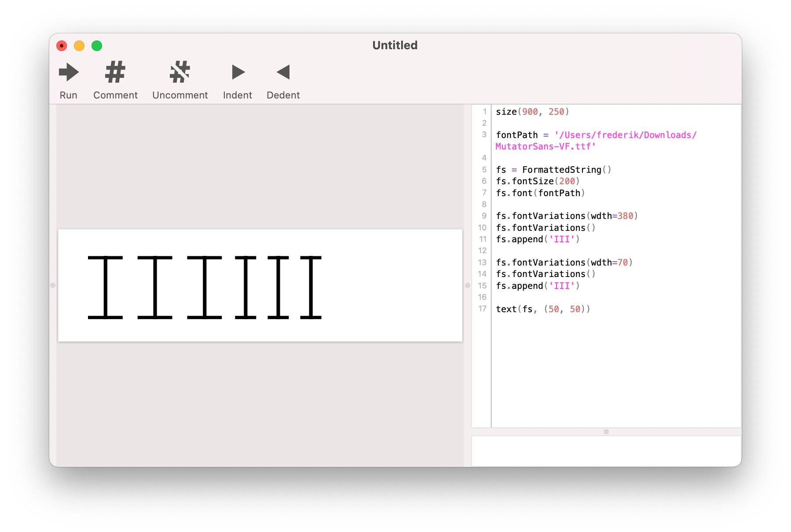Screen dimensions: 791x532
Task: Click in the empty output console pane
Action: pyautogui.click(x=606, y=451)
